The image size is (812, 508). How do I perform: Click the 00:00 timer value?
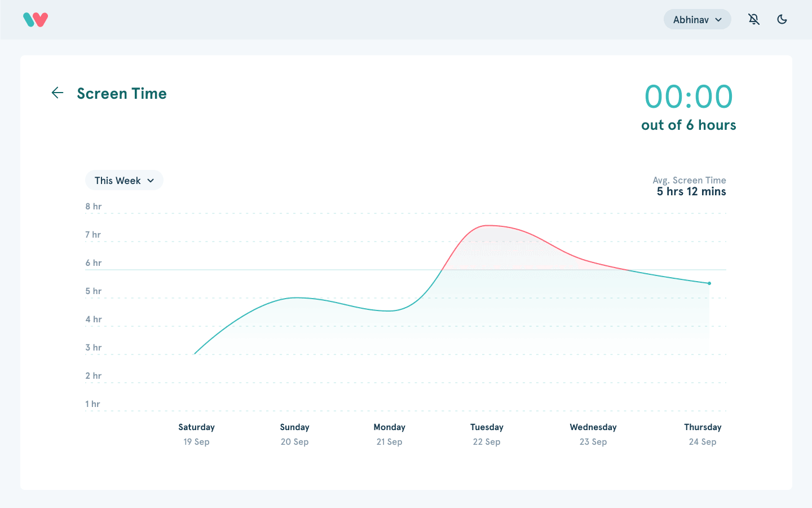point(689,97)
